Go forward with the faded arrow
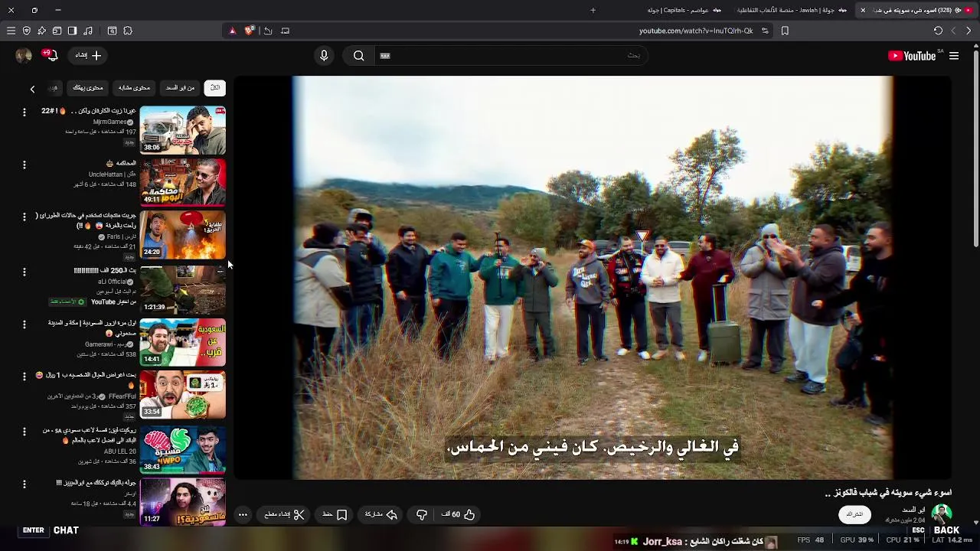This screenshot has height=551, width=980. click(953, 31)
